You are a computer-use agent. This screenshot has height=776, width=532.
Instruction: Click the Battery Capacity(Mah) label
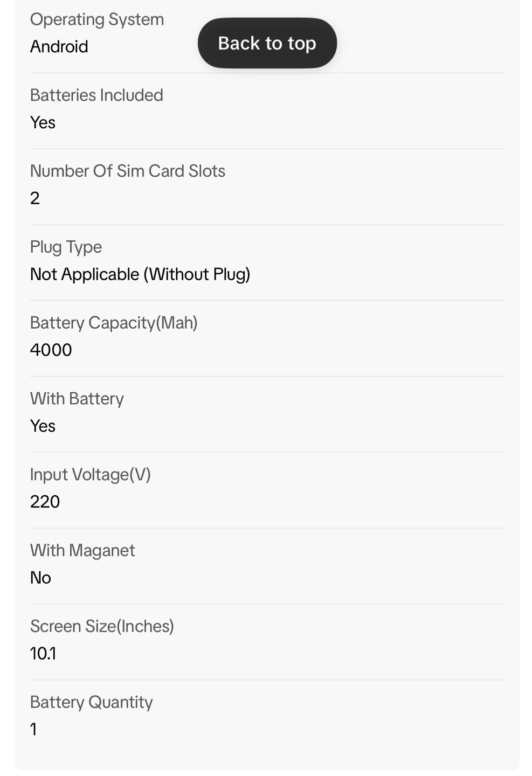[114, 323]
